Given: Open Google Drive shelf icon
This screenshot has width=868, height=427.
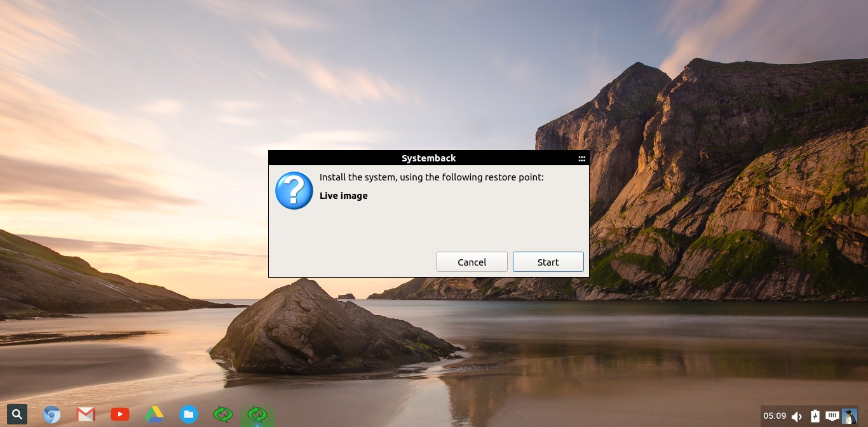Looking at the screenshot, I should (154, 415).
